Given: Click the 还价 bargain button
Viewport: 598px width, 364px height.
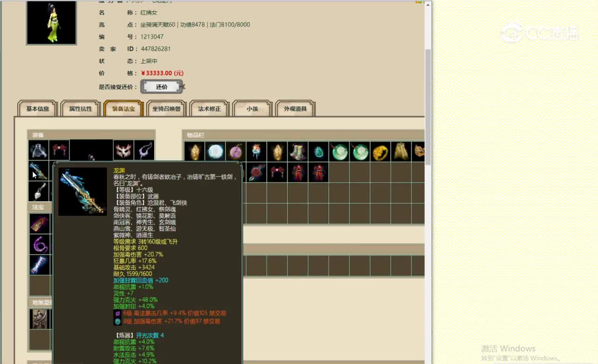Looking at the screenshot, I should pos(162,87).
